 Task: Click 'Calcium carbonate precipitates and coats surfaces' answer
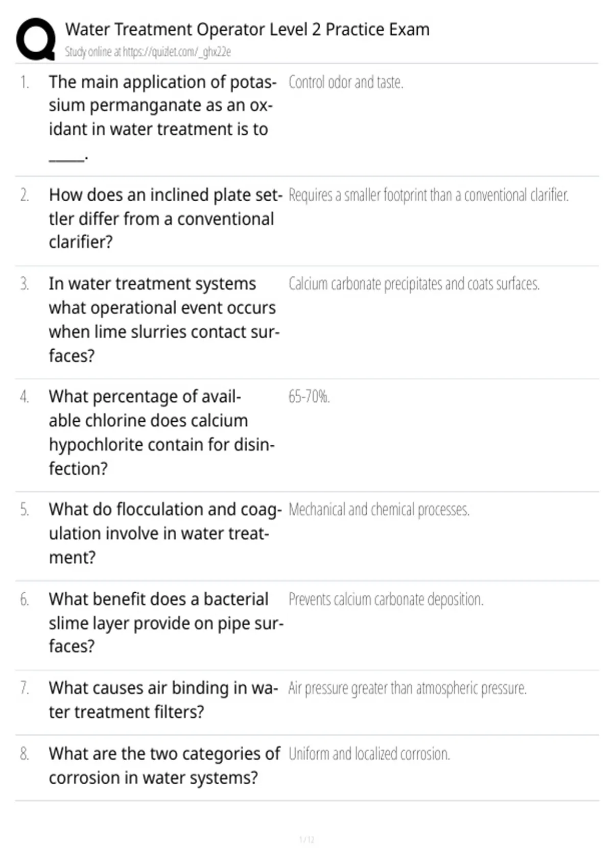414,283
